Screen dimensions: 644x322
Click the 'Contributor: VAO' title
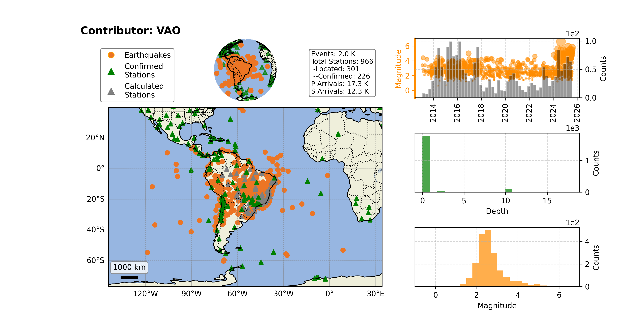(x=130, y=31)
